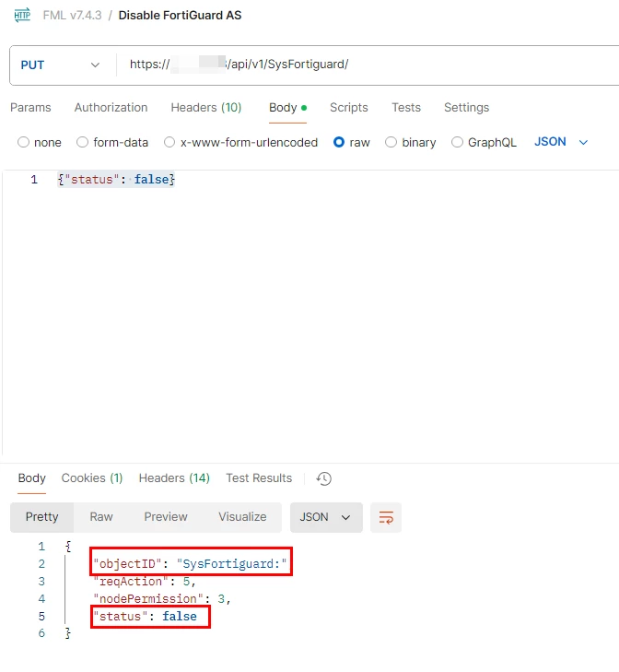Open the response history clock icon

point(324,478)
